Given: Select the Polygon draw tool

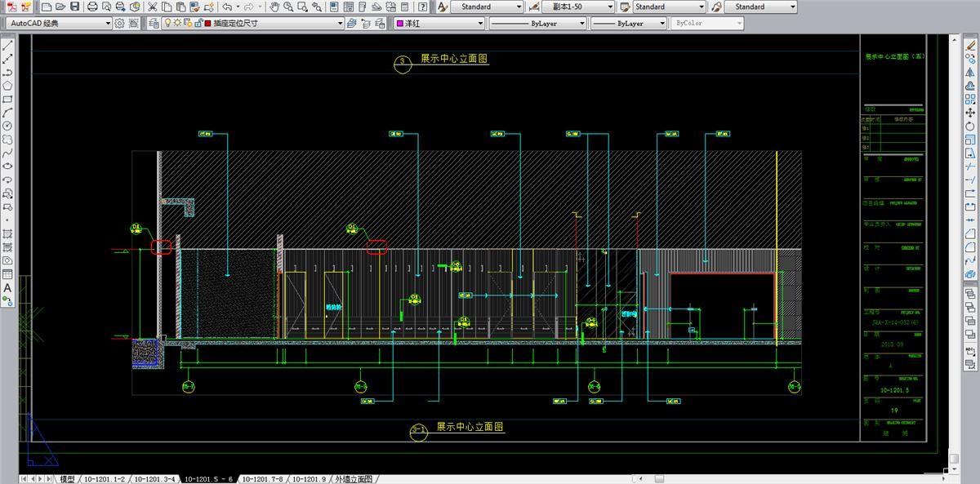Looking at the screenshot, I should pos(7,85).
